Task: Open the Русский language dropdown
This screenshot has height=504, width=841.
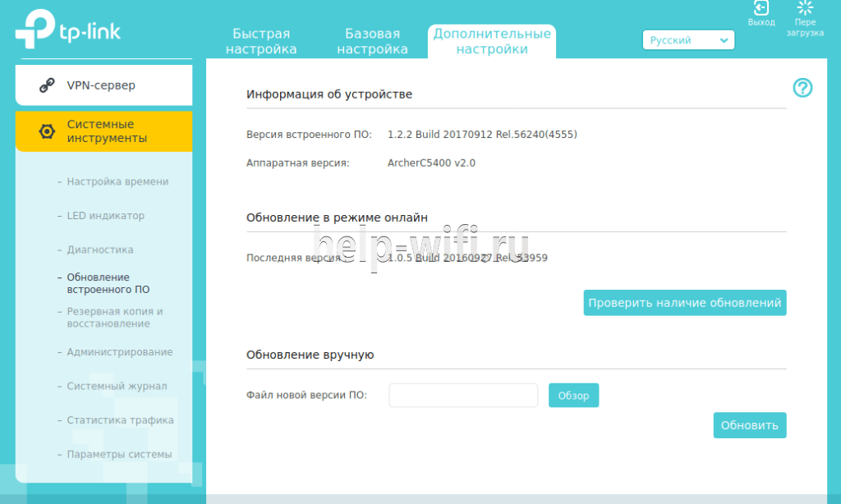Action: pos(687,40)
